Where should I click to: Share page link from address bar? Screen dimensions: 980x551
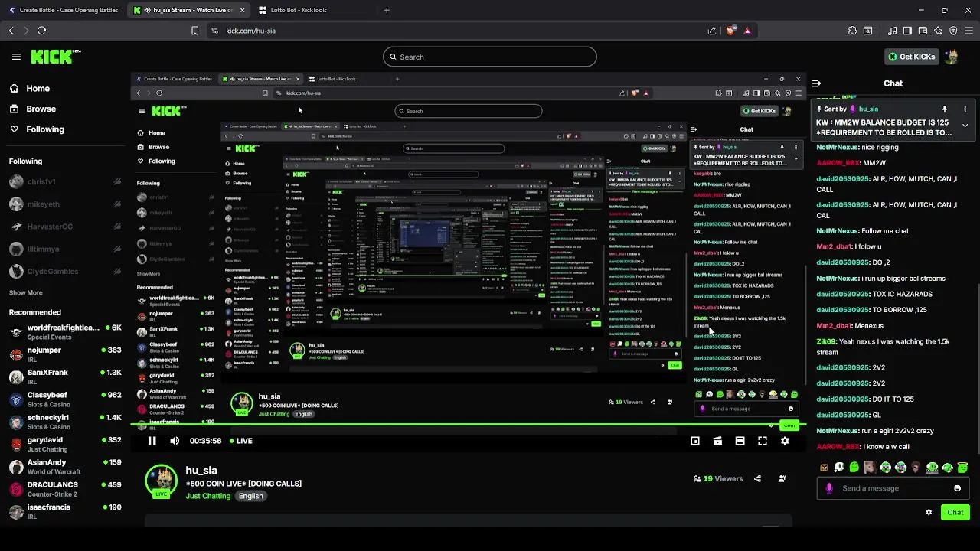point(712,31)
